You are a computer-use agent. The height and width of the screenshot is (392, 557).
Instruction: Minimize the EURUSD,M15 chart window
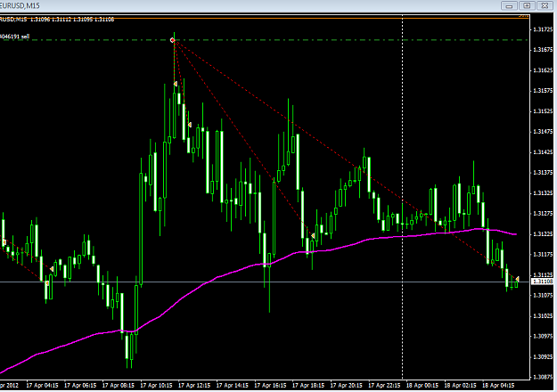click(x=509, y=5)
